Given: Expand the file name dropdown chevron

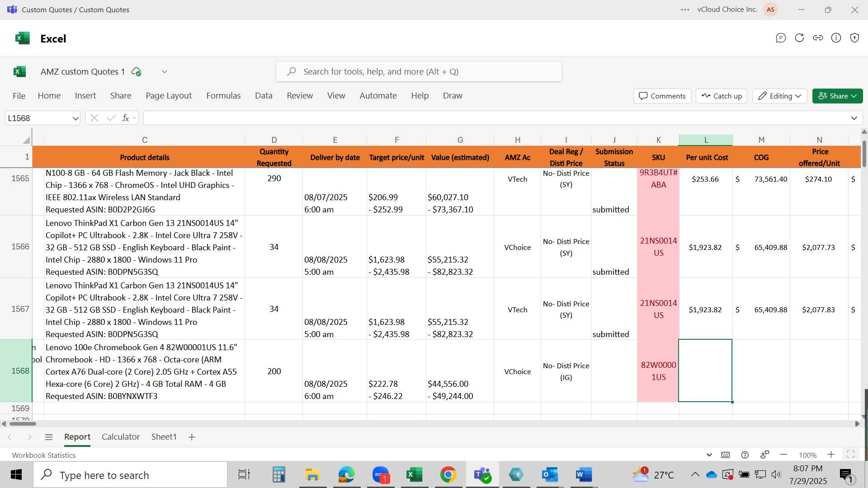Looking at the screenshot, I should 165,71.
